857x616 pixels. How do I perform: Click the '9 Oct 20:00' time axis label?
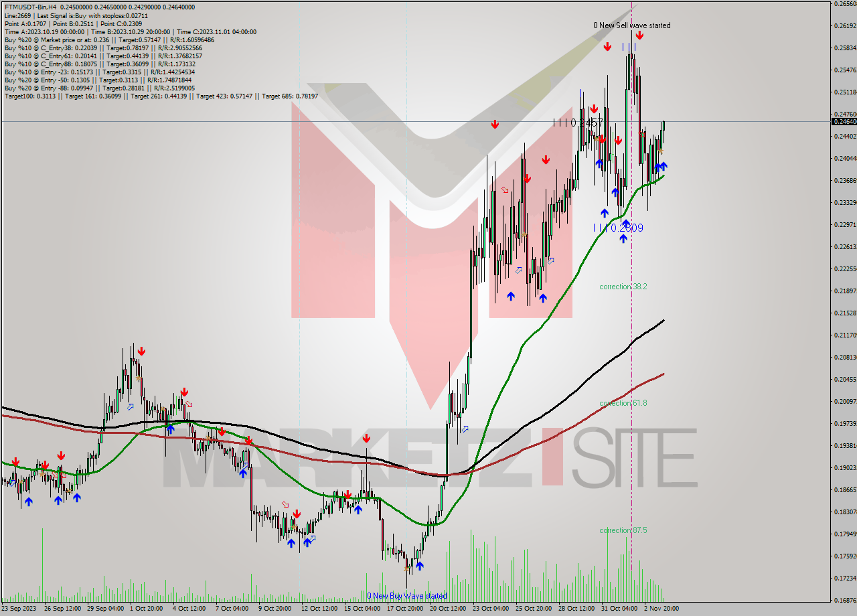click(275, 609)
